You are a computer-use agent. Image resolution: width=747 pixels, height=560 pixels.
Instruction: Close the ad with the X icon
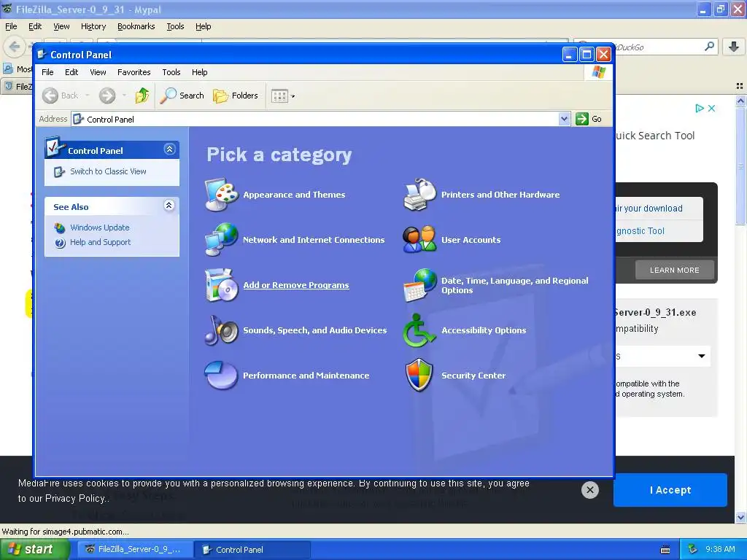click(711, 108)
